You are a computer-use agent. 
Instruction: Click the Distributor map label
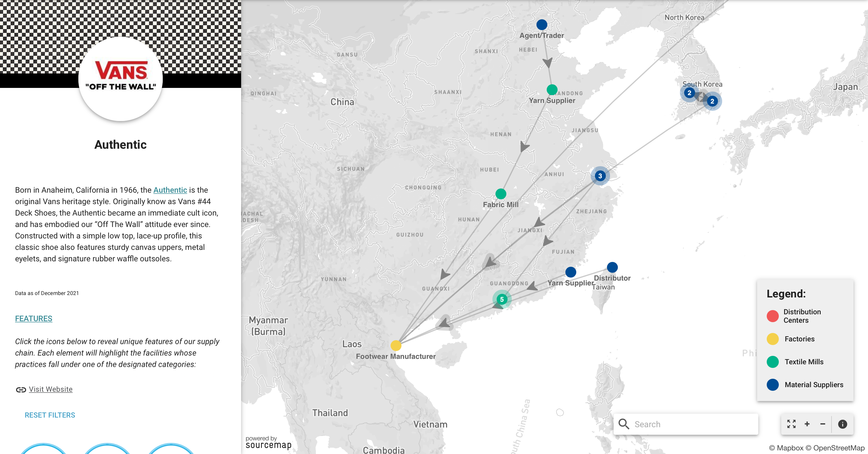click(612, 278)
